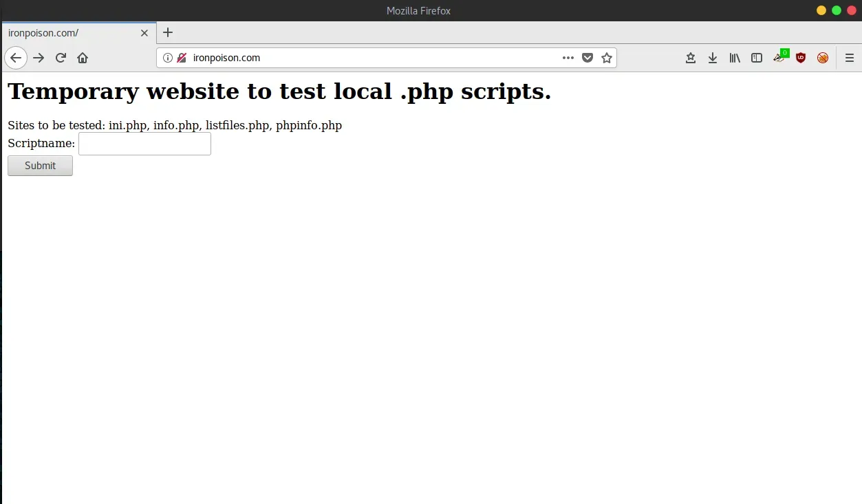Viewport: 862px width, 504px height.
Task: Click the address bar showing ironpoison.com
Action: coord(371,58)
